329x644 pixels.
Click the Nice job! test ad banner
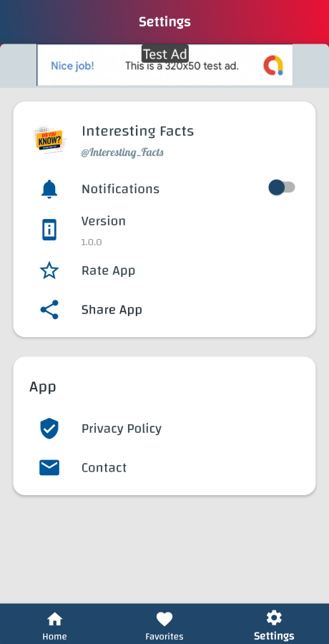tap(164, 65)
